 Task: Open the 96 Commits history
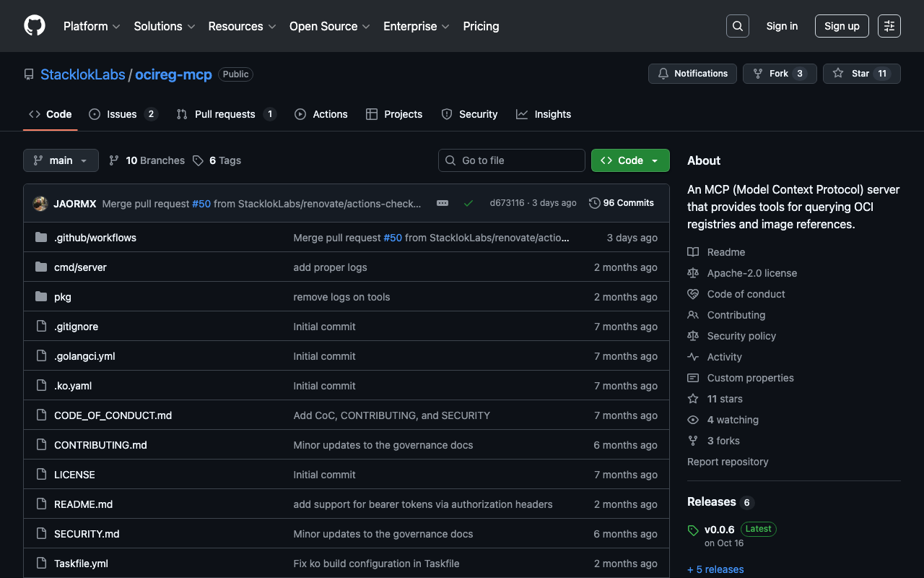622,203
